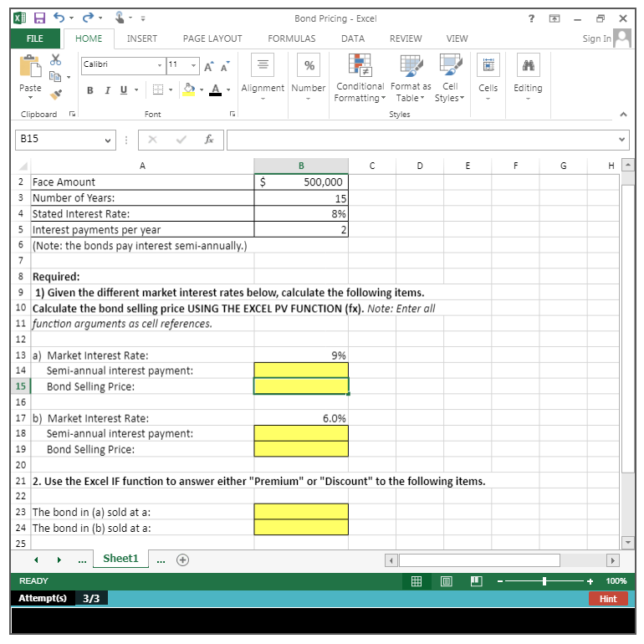
Task: Click the Cut scissors icon
Action: pyautogui.click(x=55, y=60)
